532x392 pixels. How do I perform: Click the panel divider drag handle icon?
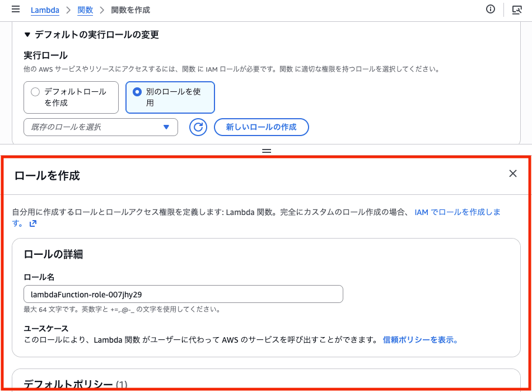(266, 151)
